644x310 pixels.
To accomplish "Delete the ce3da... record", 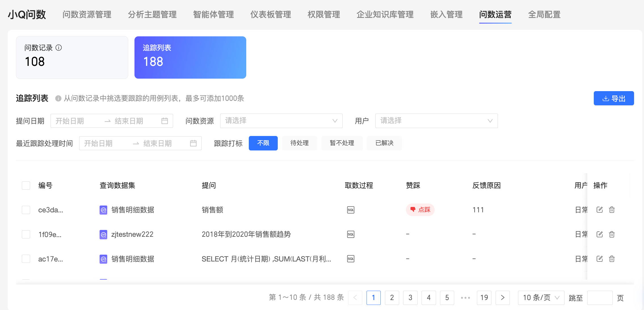I will pyautogui.click(x=612, y=210).
